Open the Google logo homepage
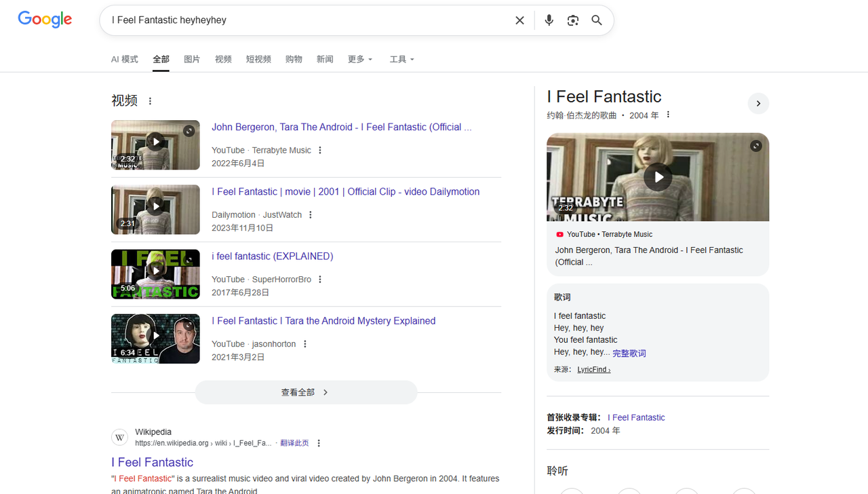 tap(45, 20)
